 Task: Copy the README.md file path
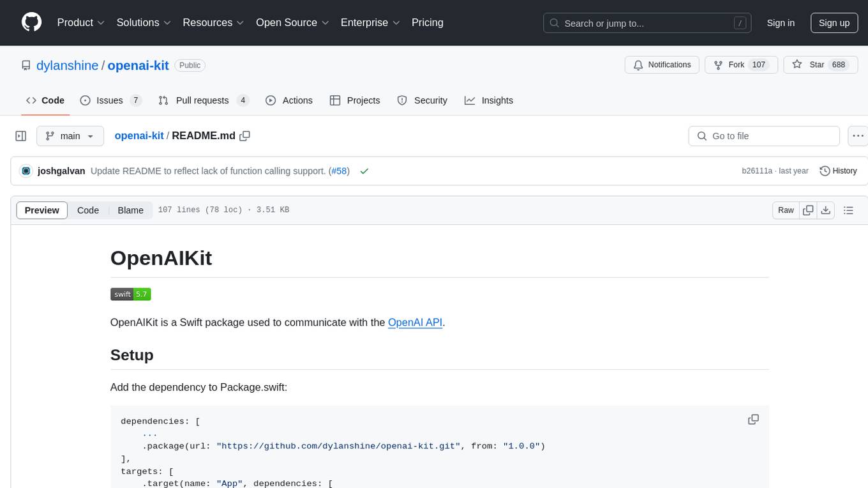(x=244, y=136)
